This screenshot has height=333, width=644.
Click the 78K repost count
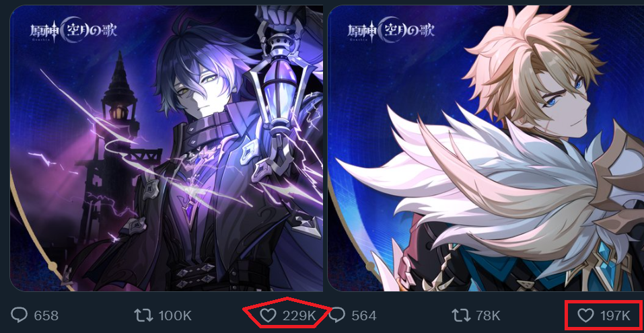click(x=488, y=316)
